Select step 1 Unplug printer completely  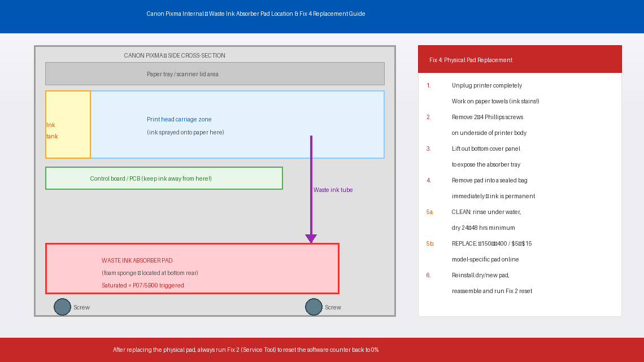pyautogui.click(x=486, y=86)
